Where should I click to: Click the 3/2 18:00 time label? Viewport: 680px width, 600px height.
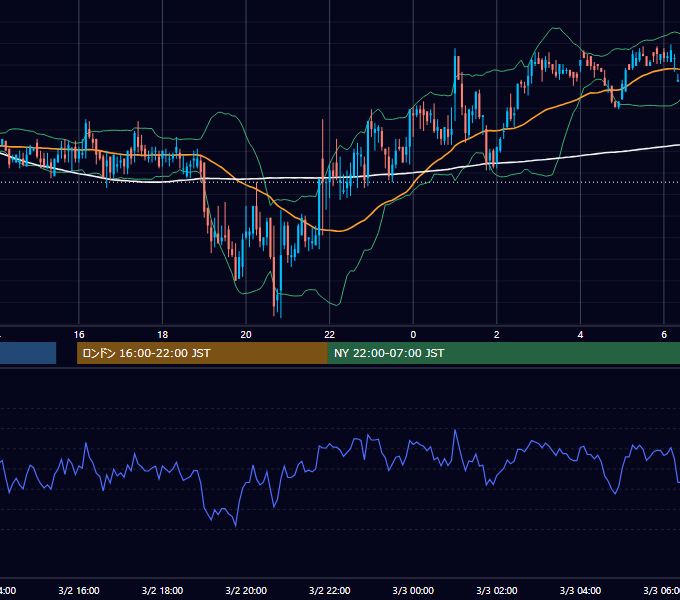163,590
